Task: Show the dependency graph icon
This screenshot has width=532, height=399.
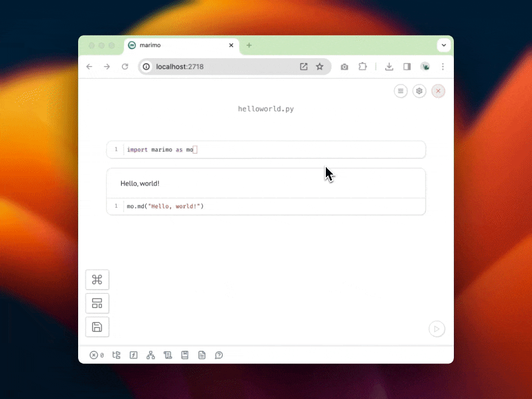Action: point(151,355)
